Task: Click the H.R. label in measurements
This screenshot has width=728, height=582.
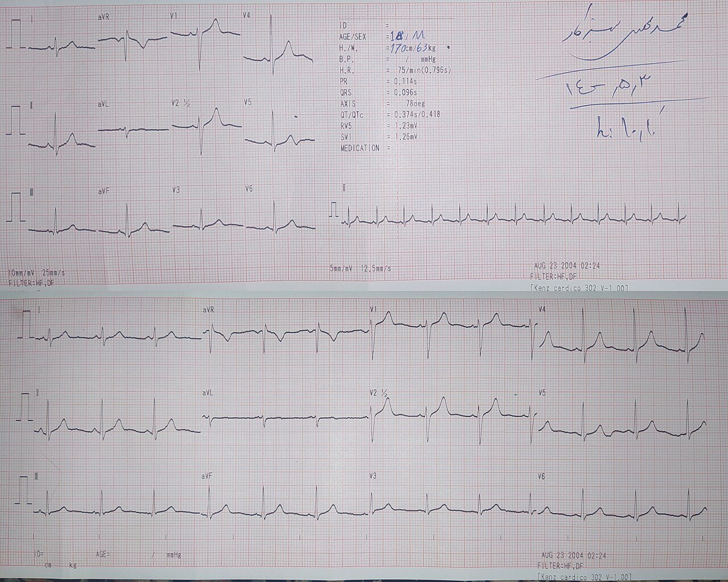Action: (347, 70)
